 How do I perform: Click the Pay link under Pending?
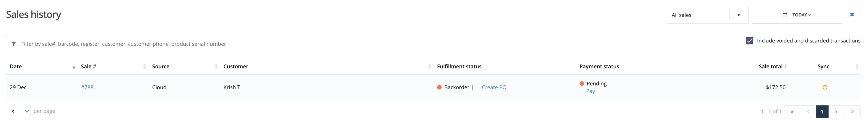tap(590, 91)
